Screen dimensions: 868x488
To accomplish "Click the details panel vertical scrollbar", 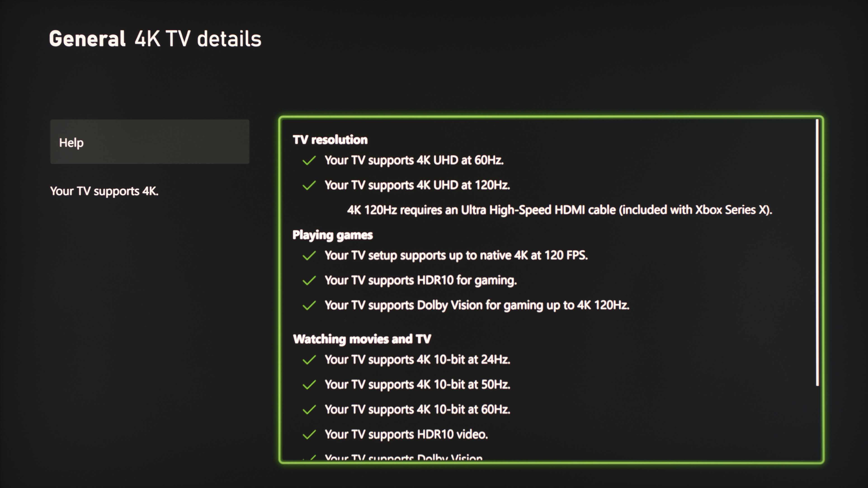I will 817,253.
